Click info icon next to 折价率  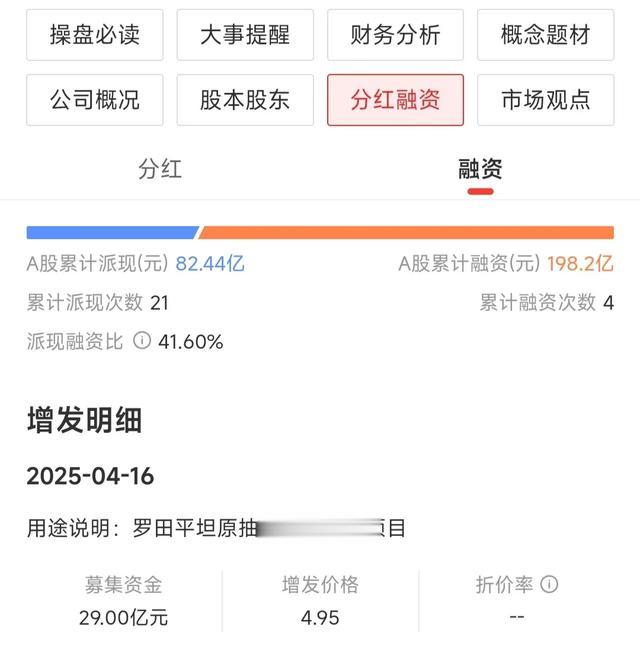tap(549, 584)
